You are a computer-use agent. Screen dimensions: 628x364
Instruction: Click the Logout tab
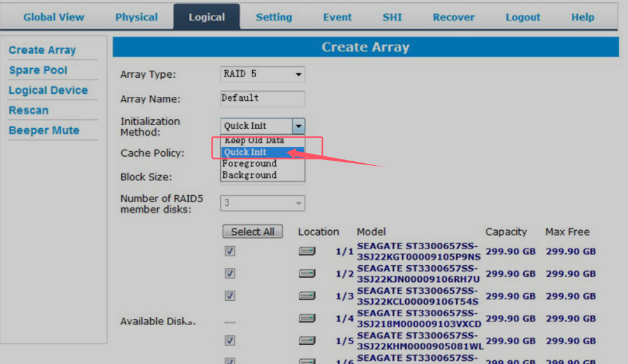[x=523, y=17]
